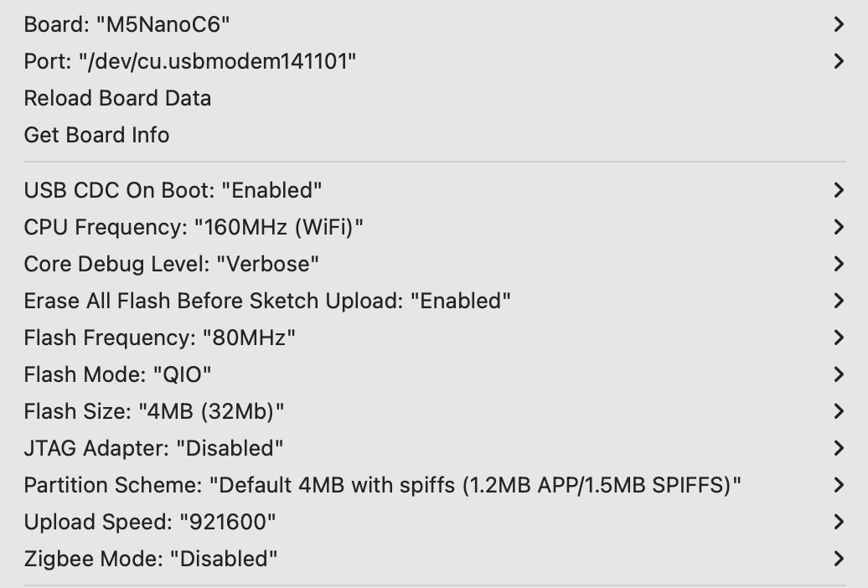
Task: Open JTAG Adapter Disabled submenu
Action: click(153, 448)
